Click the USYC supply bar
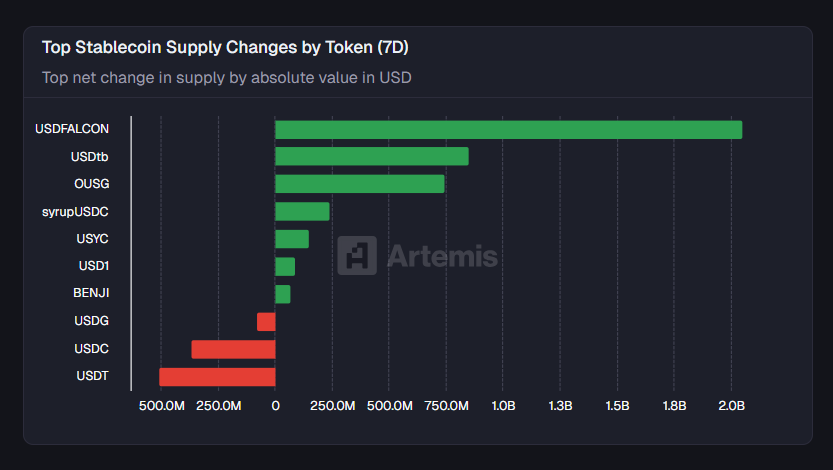 pyautogui.click(x=292, y=239)
